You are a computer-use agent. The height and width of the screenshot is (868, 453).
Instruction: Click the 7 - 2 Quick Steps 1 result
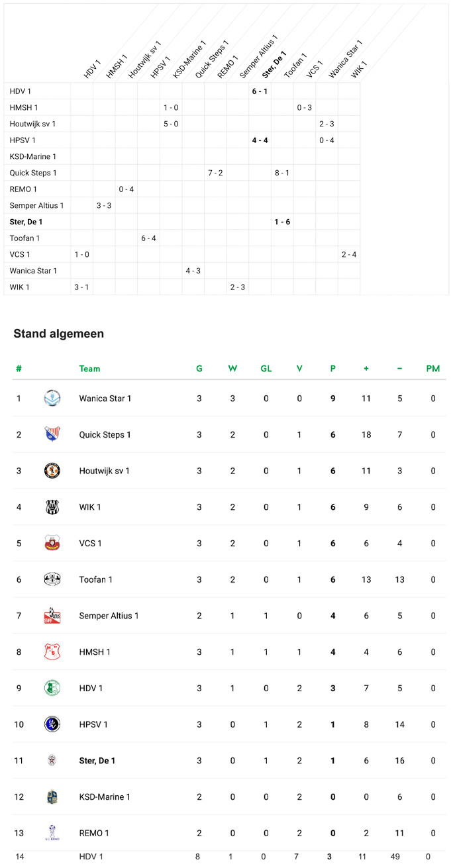215,173
